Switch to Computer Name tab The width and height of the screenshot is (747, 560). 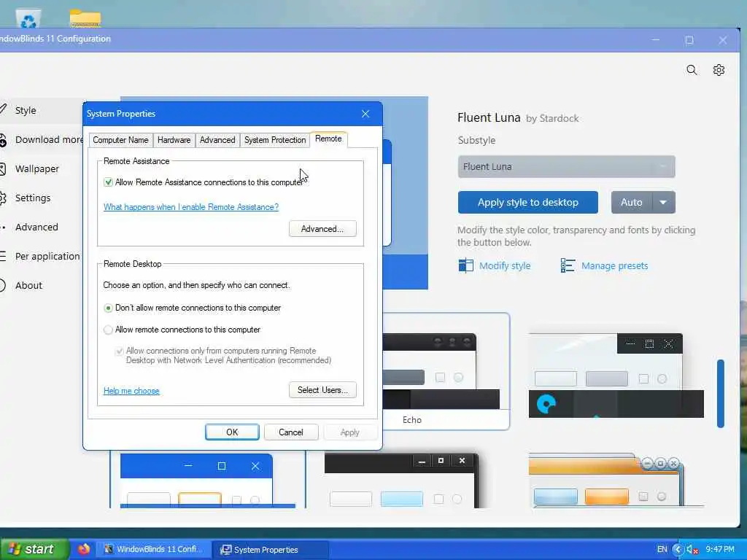[x=120, y=140]
